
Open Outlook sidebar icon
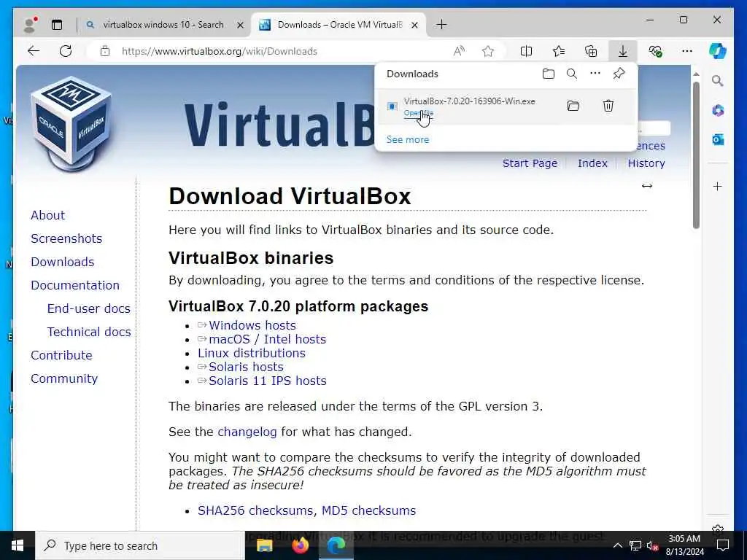[718, 139]
